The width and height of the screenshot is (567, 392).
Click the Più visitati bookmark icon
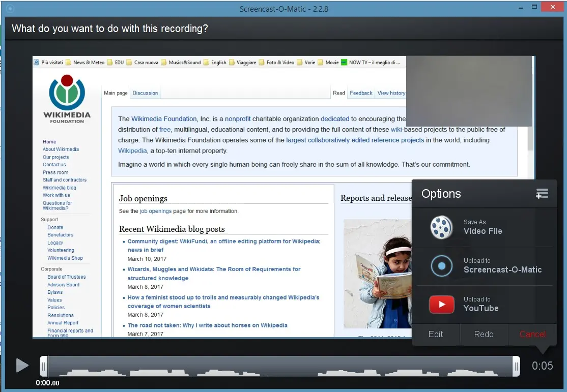pos(36,62)
